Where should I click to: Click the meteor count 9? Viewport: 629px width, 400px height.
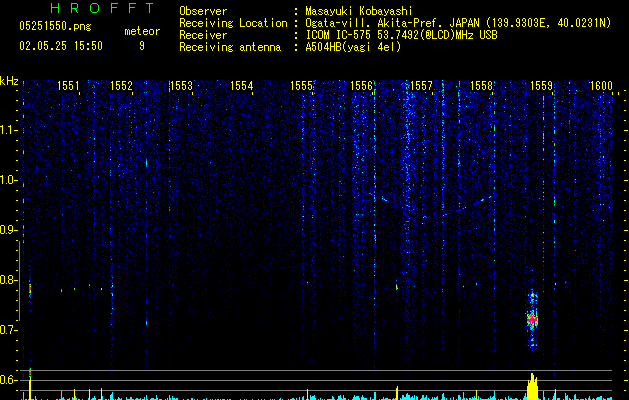[142, 46]
